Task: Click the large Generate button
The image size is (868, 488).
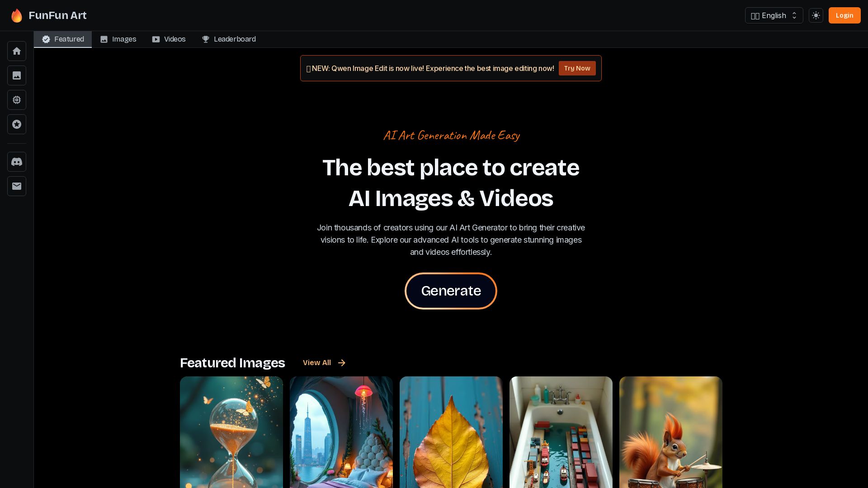Action: click(451, 291)
